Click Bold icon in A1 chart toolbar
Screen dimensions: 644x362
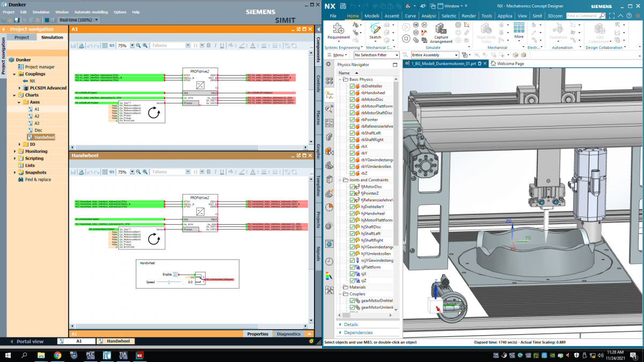pos(208,46)
